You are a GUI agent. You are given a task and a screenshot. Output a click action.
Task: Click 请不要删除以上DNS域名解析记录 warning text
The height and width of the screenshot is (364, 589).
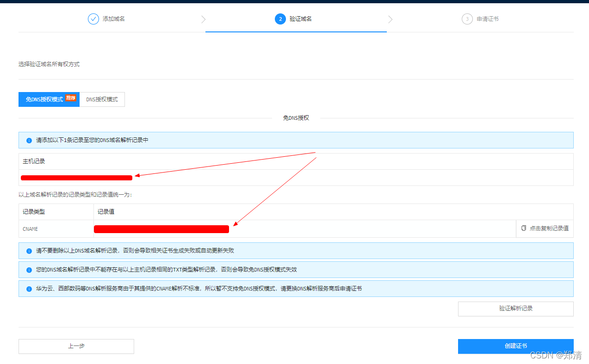tap(135, 251)
